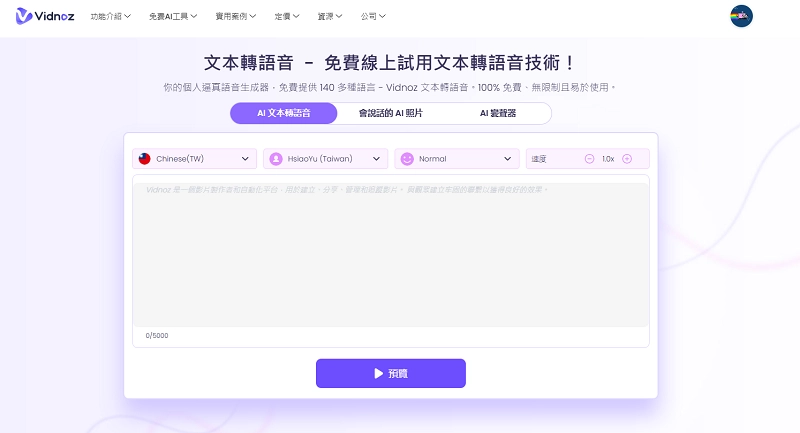800x433 pixels.
Task: Click the Vidnoz logo
Action: pos(45,16)
